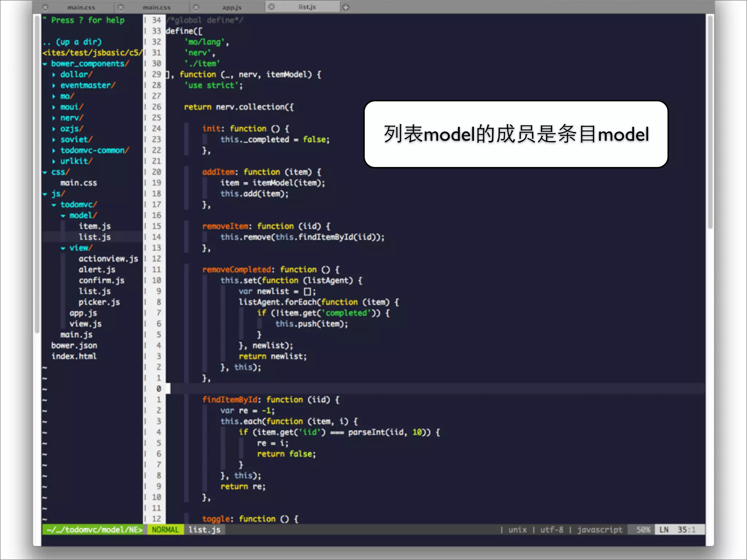The width and height of the screenshot is (747, 560).
Task: Go up a directory via '.. (up a dir)'
Action: click(x=72, y=42)
